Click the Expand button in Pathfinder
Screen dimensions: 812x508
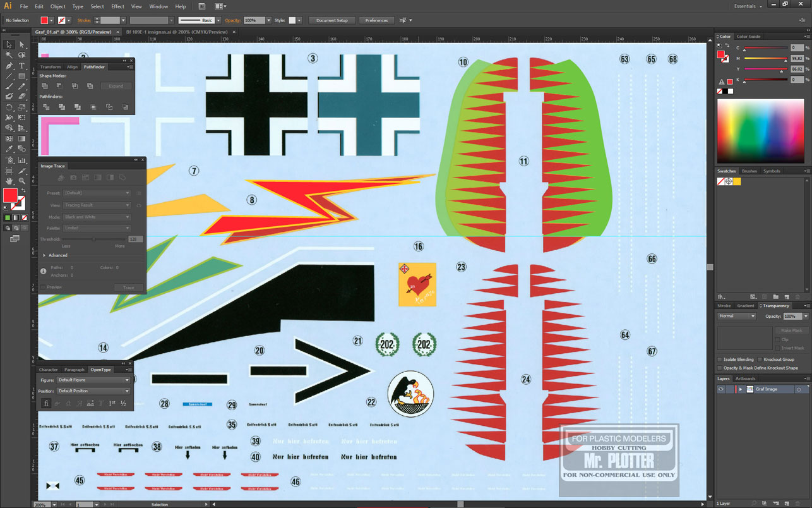pos(116,86)
